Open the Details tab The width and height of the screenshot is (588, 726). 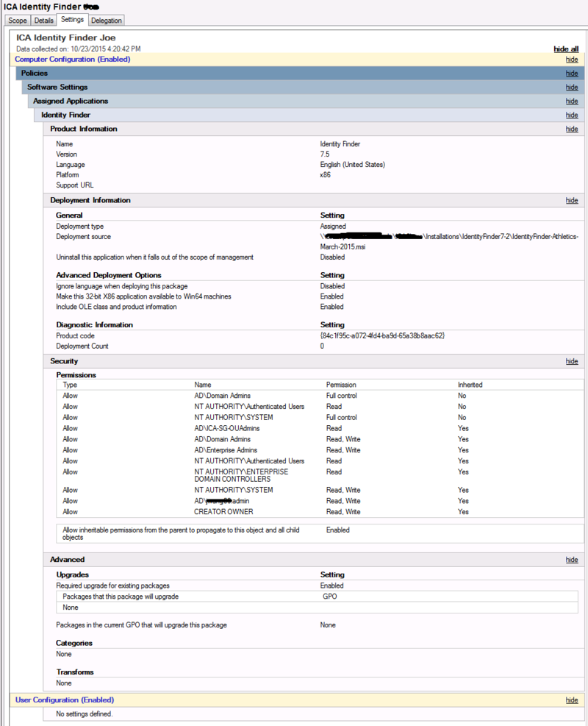coord(43,20)
